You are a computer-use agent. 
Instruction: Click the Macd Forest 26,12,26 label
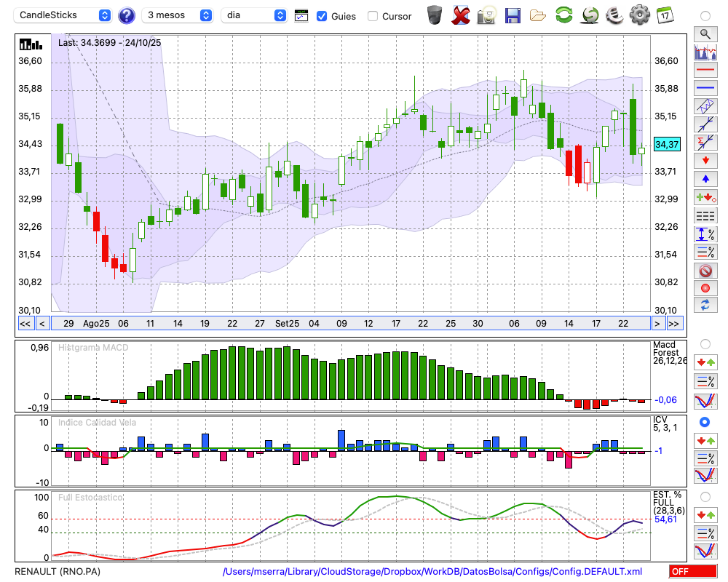(x=670, y=353)
